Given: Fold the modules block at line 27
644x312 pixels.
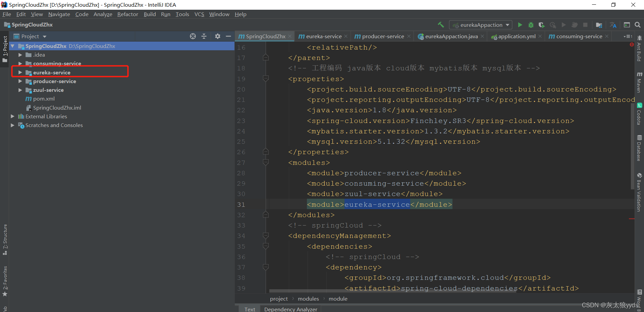Looking at the screenshot, I should (x=266, y=163).
